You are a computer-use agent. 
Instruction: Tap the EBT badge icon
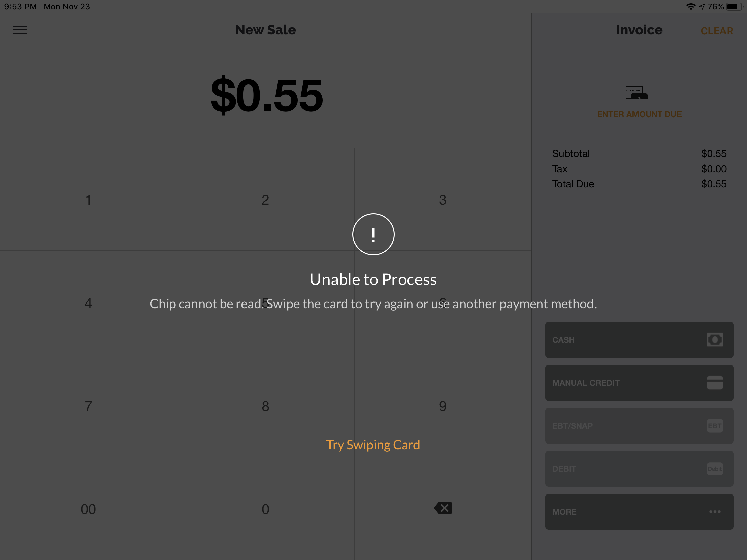714,426
